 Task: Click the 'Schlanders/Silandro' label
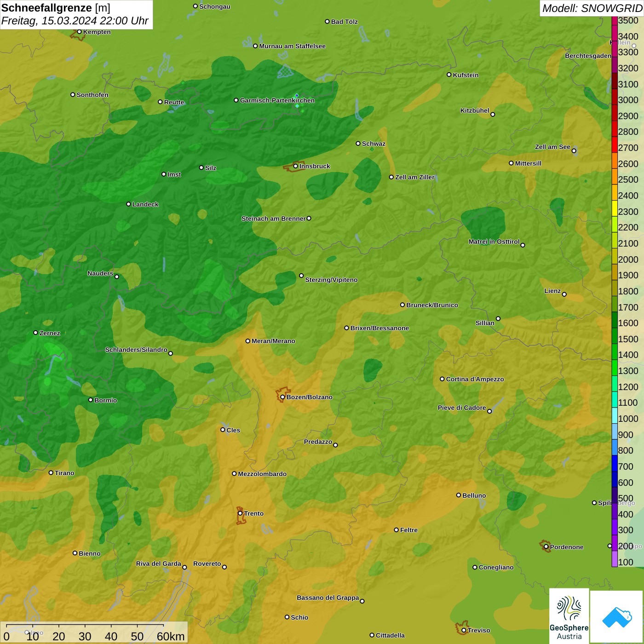pyautogui.click(x=136, y=350)
